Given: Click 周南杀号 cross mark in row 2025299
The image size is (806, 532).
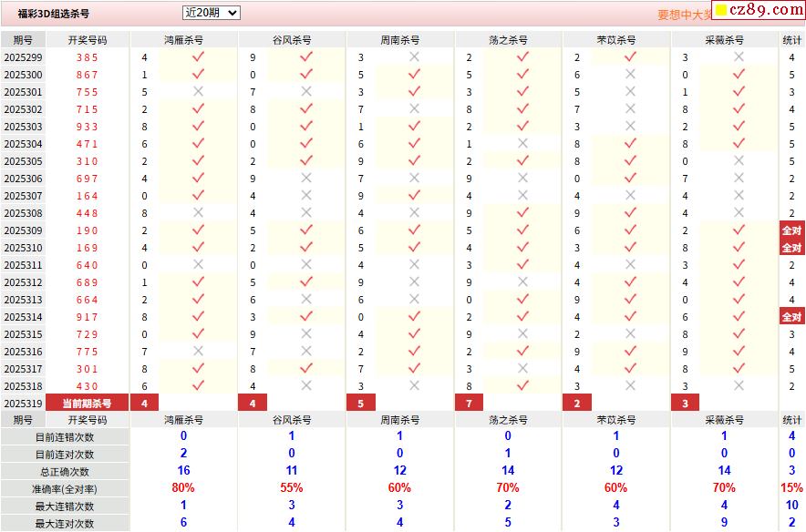Looking at the screenshot, I should (415, 57).
